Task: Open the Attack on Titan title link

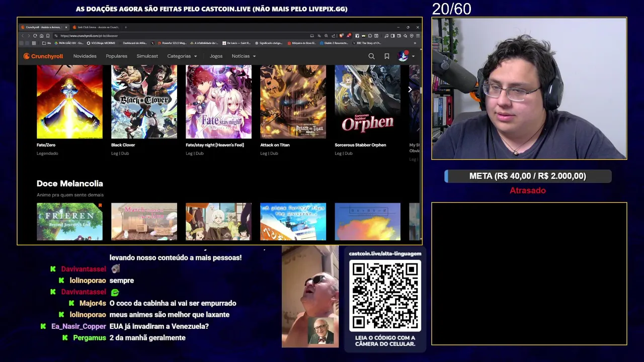Action: (x=275, y=145)
